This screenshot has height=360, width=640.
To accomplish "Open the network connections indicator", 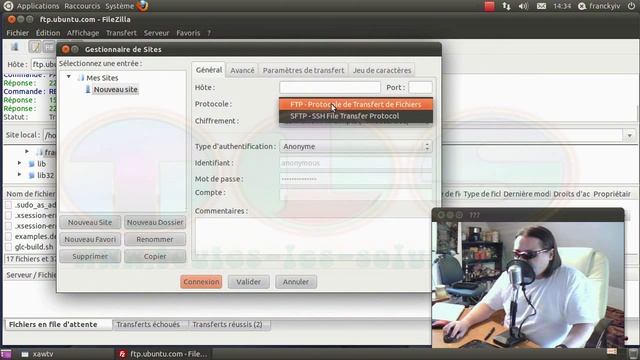I will [x=506, y=6].
